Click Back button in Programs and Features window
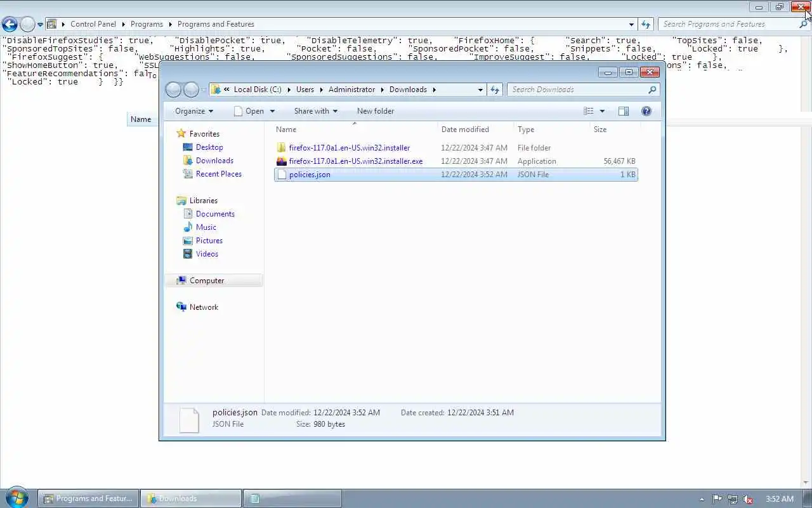812x508 pixels. 10,25
